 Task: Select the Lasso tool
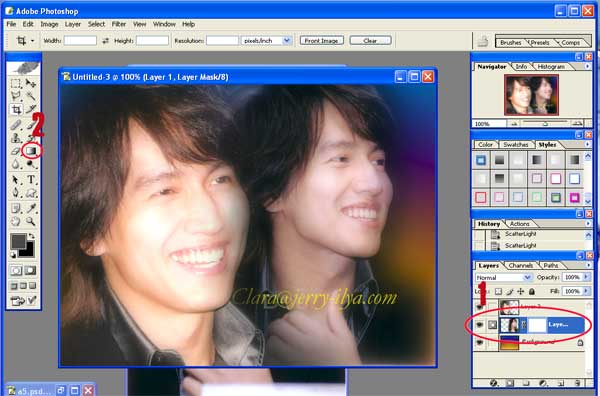[x=16, y=96]
